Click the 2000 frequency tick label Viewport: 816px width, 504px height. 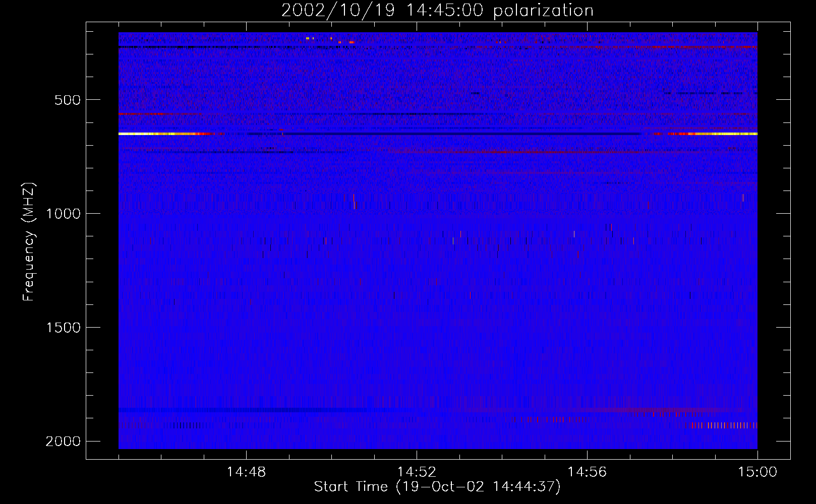click(63, 442)
